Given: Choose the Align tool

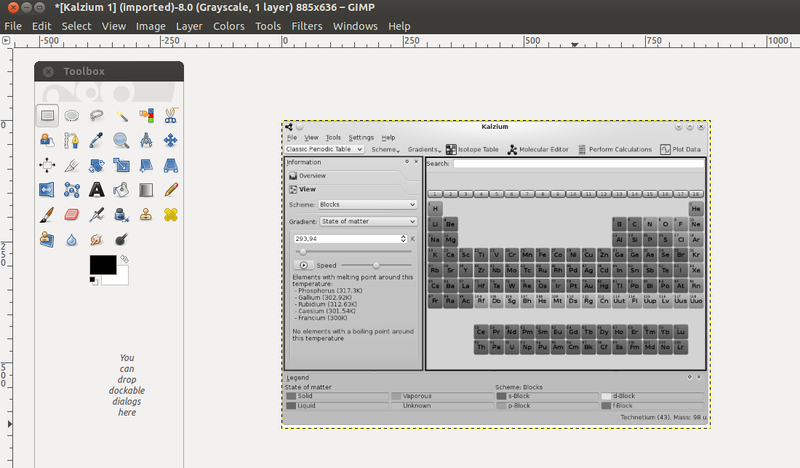Looking at the screenshot, I should pos(47,165).
